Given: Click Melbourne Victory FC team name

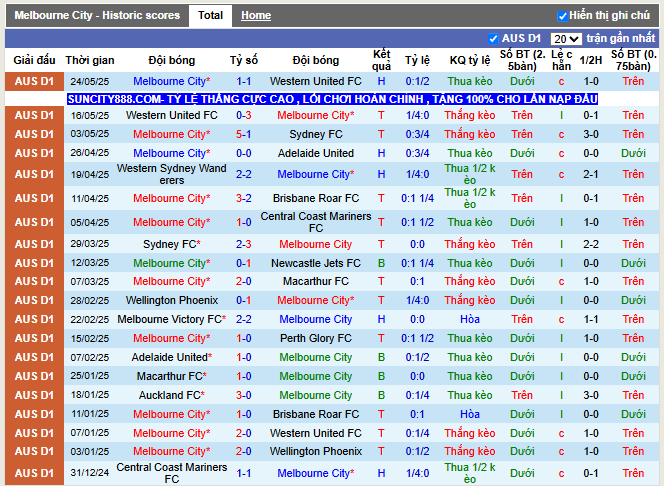Looking at the screenshot, I should point(172,319).
